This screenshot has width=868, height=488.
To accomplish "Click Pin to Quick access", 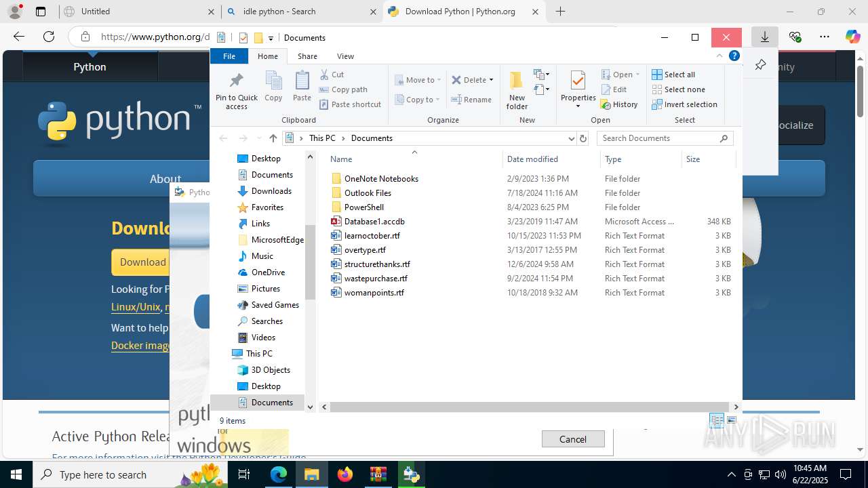I will click(236, 90).
